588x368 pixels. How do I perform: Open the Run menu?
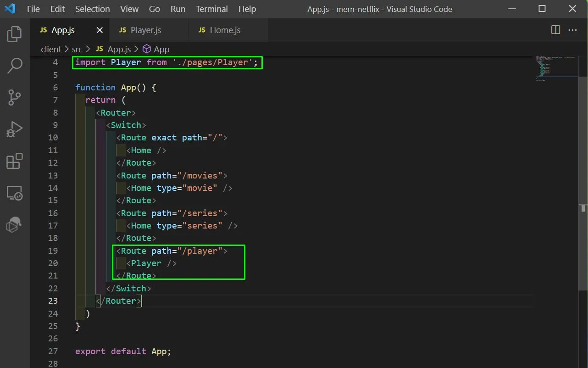tap(178, 9)
